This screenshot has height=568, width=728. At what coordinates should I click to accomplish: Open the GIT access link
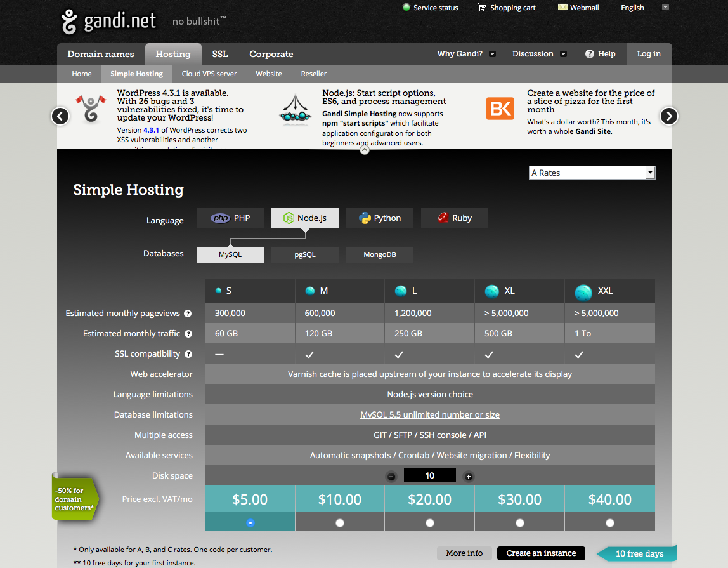pyautogui.click(x=380, y=435)
